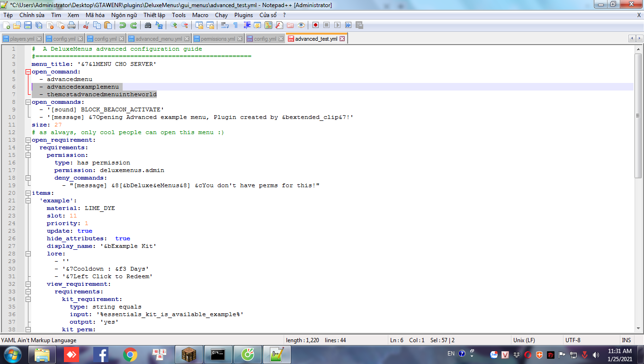Collapse the deny_commands fold on line 18

pyautogui.click(x=28, y=178)
